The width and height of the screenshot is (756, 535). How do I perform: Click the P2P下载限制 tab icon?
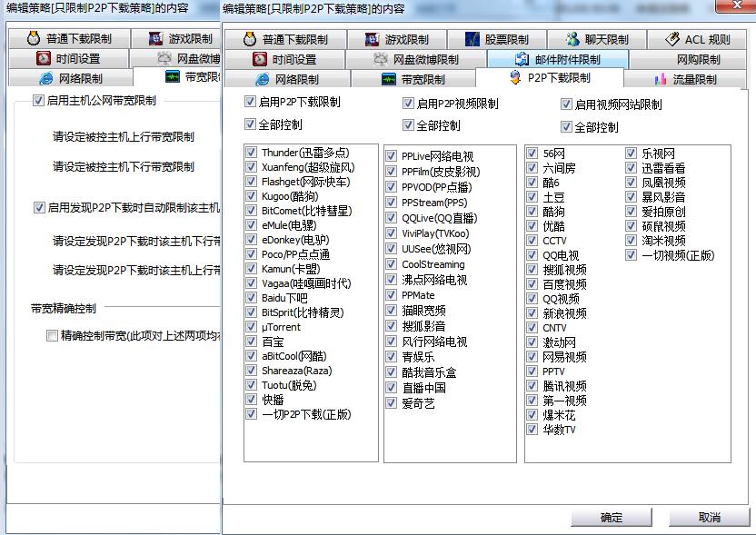515,77
